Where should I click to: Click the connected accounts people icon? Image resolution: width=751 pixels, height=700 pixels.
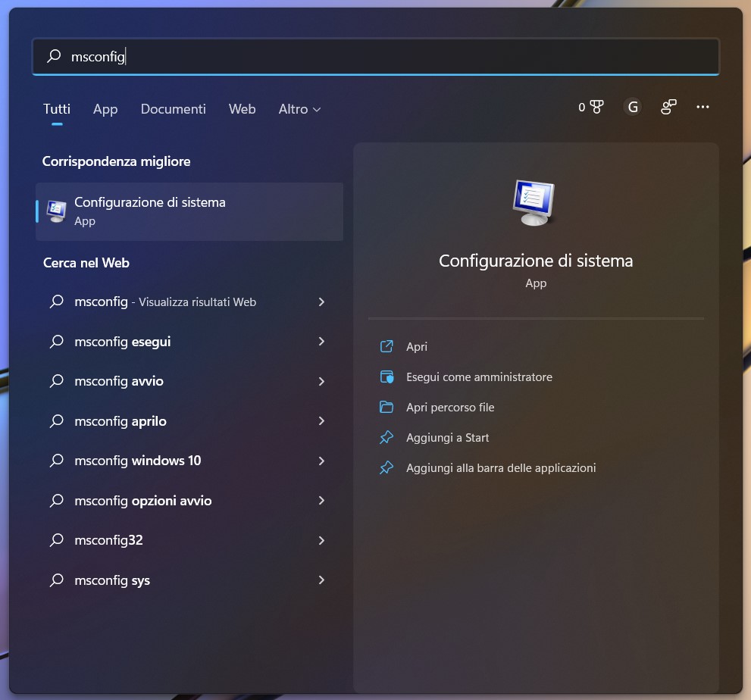668,107
